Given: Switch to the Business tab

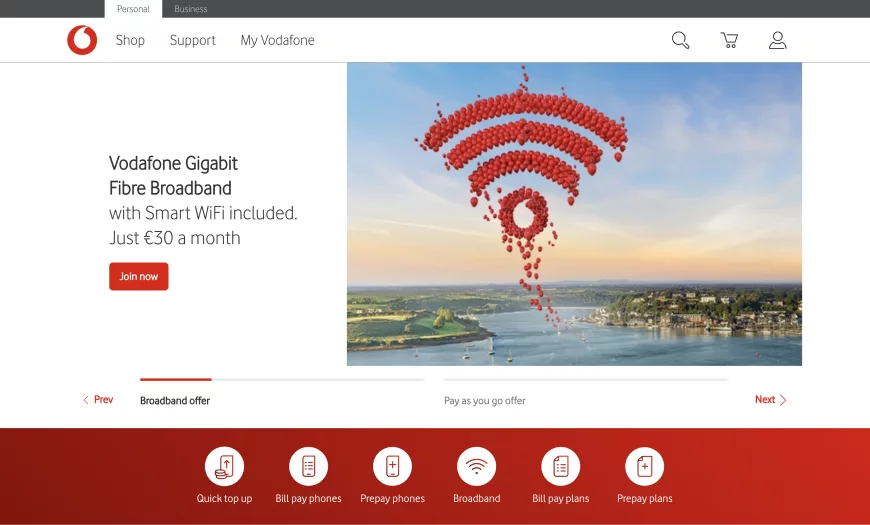Looking at the screenshot, I should click(x=191, y=9).
